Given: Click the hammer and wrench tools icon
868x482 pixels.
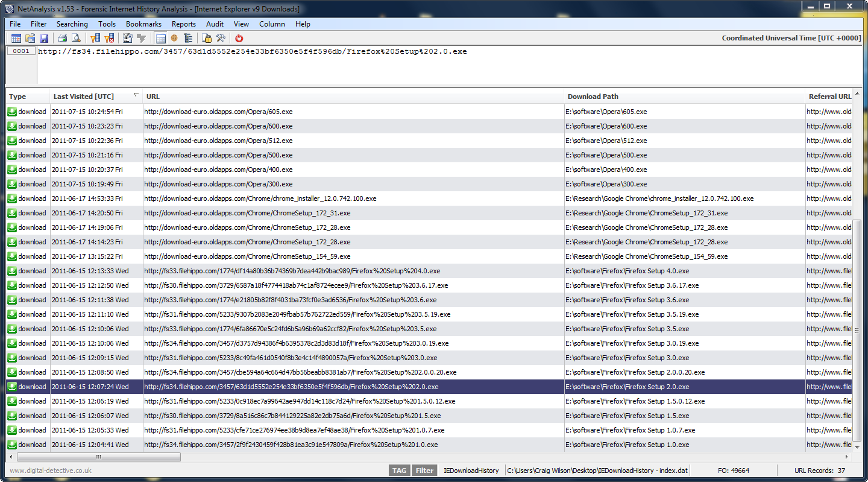Looking at the screenshot, I should pyautogui.click(x=221, y=38).
